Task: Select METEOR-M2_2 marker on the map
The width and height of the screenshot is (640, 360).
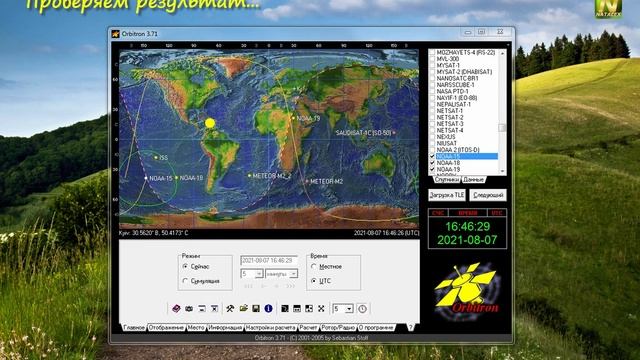Action: [x=249, y=176]
